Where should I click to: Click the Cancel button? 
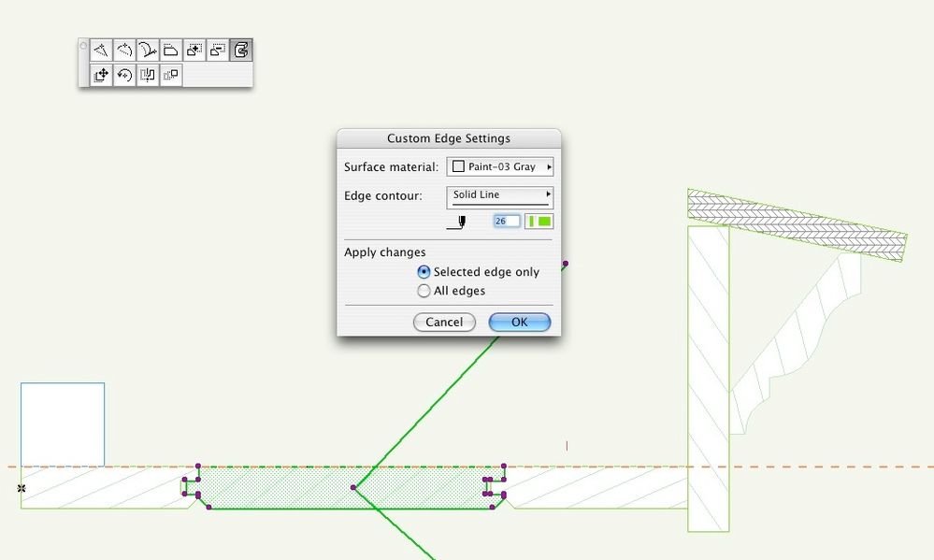[444, 323]
